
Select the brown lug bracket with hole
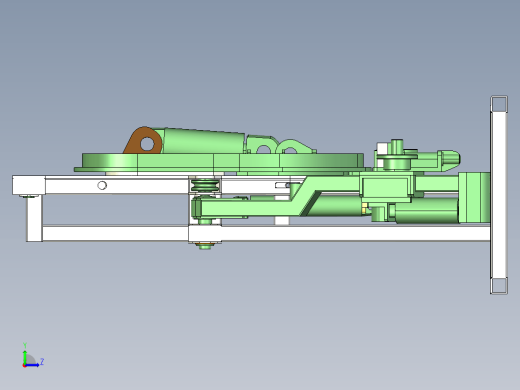coord(144,141)
